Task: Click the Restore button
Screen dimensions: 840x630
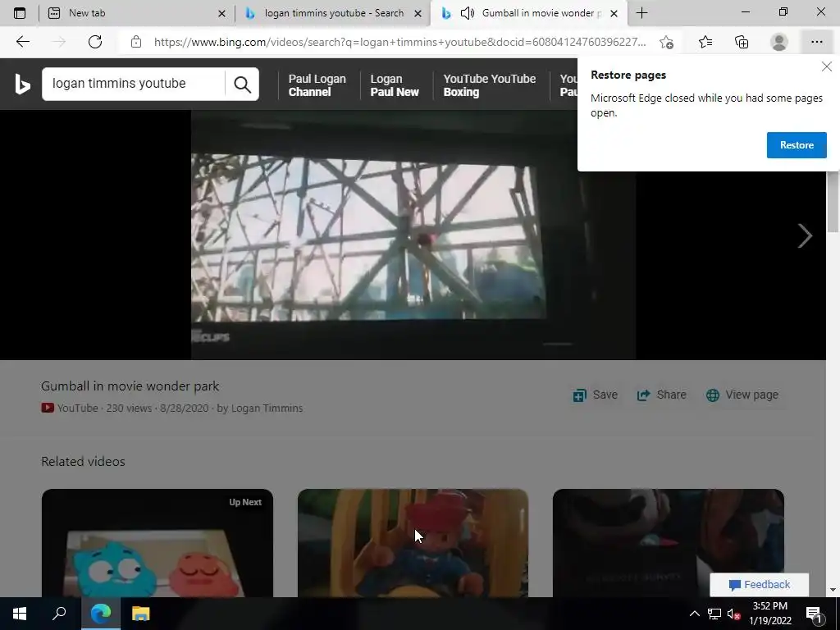Action: (797, 145)
